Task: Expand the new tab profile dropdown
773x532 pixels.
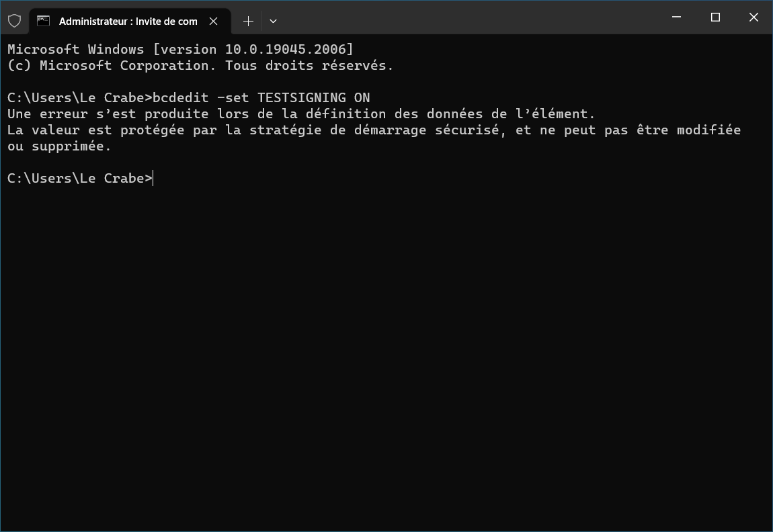Action: click(x=273, y=21)
